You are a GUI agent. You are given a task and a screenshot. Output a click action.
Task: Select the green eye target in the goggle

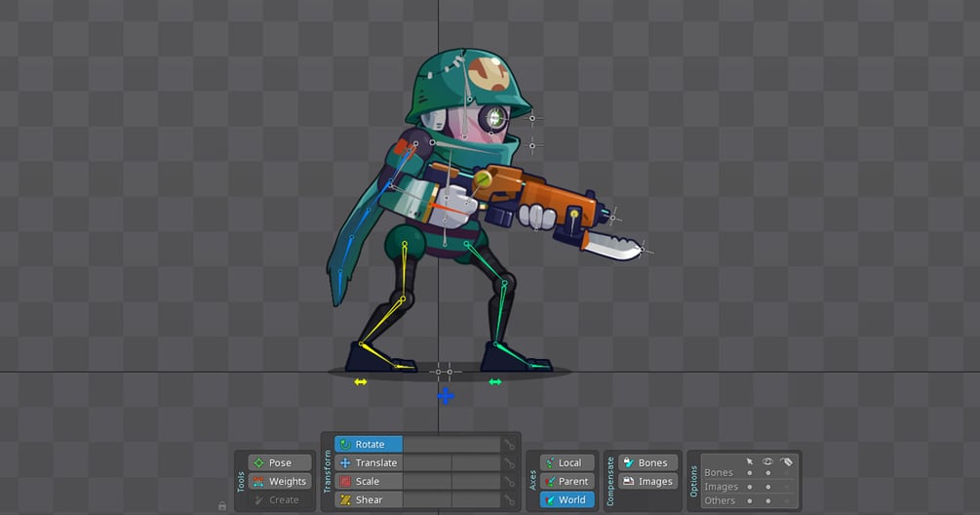click(495, 117)
